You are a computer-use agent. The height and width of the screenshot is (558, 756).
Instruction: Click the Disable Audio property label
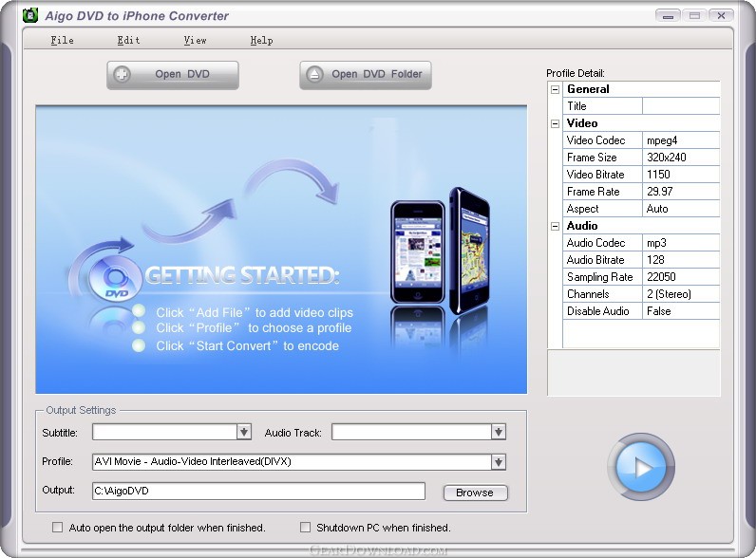[x=603, y=311]
